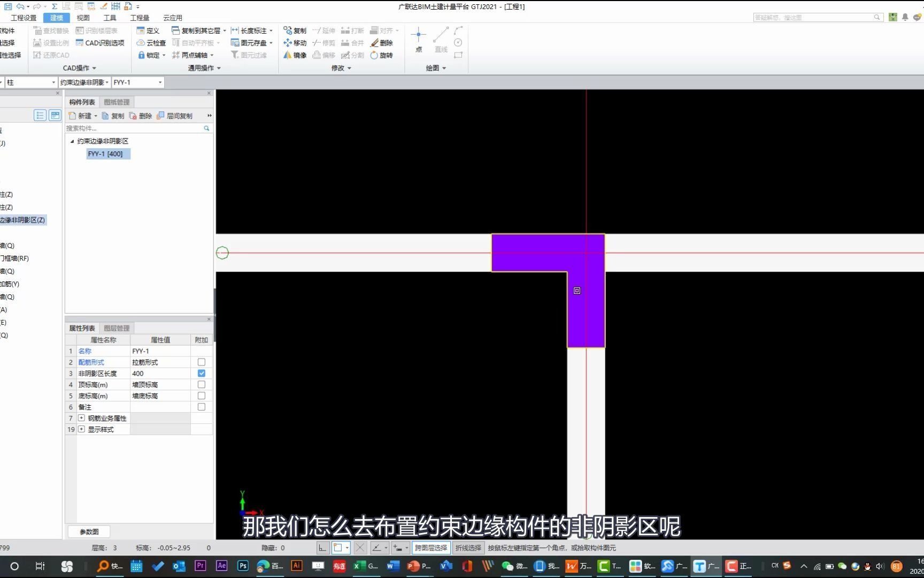Click the 搜索构件 search input field
Viewport: 924px width, 578px height.
134,128
